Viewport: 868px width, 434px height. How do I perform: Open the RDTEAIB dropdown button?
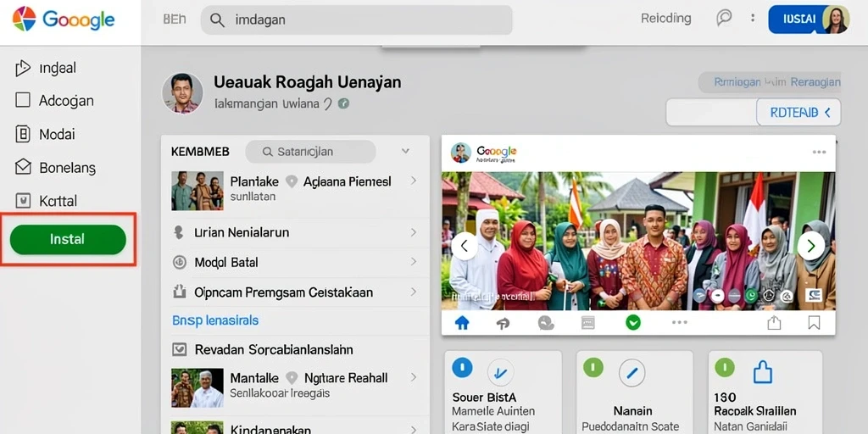798,113
